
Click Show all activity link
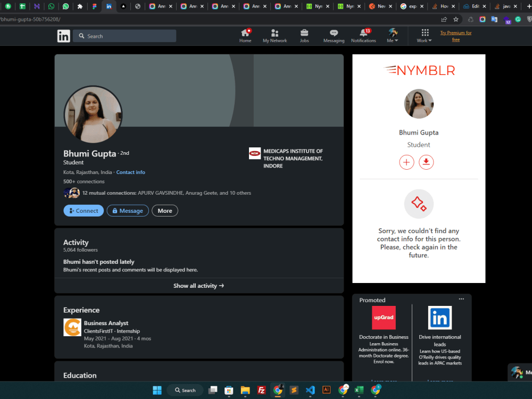199,286
